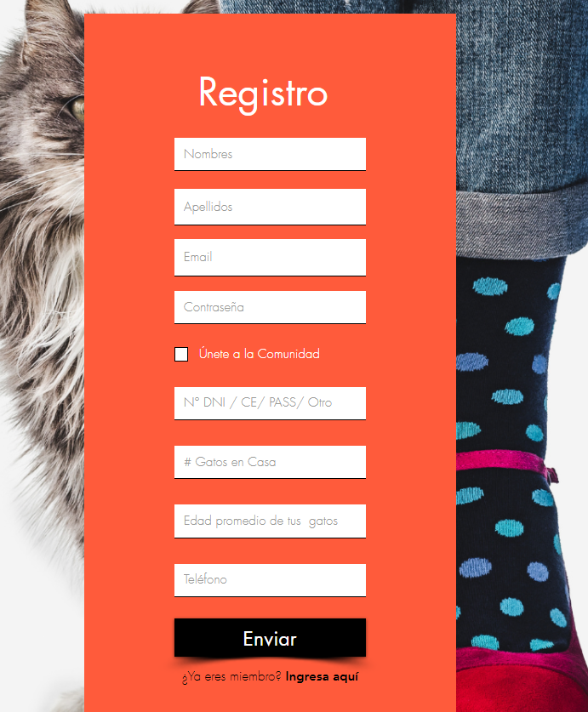Select the Apellidos text field
588x712 pixels.
tap(270, 207)
